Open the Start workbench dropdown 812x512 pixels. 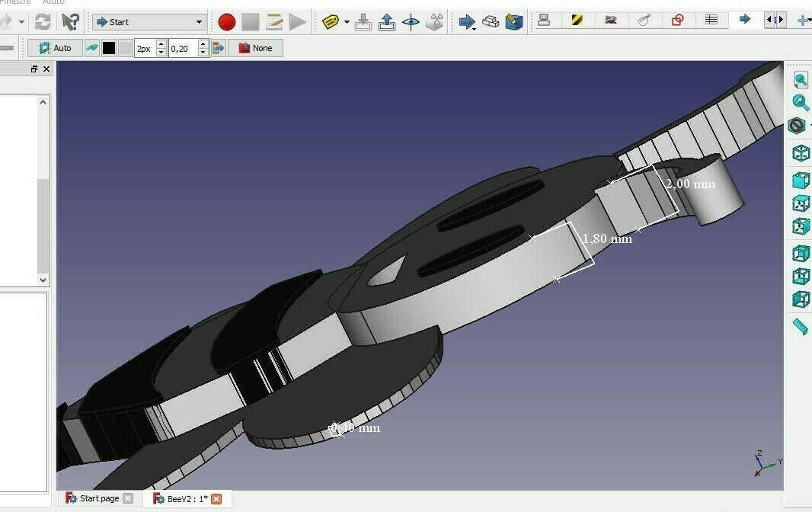tap(149, 22)
